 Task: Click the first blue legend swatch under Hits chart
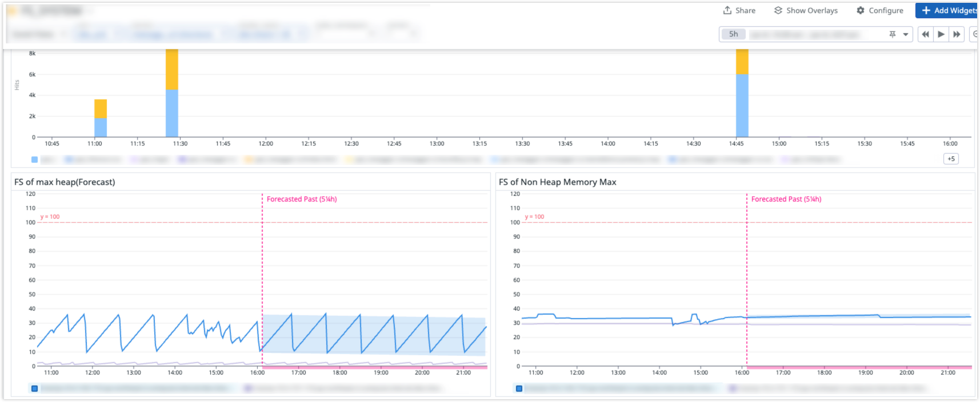(34, 160)
